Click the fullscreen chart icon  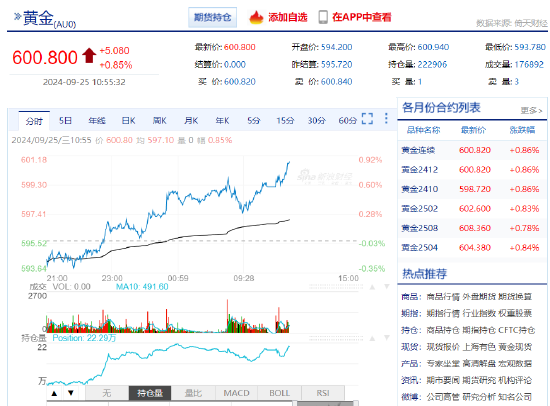click(367, 119)
